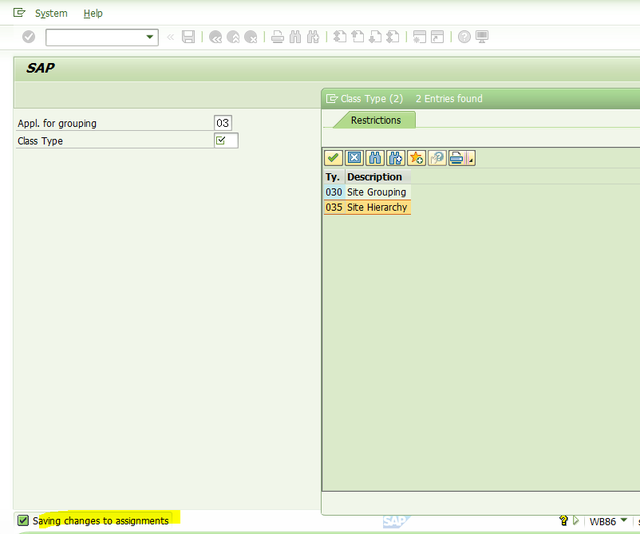Click the Exit toolbar icon

(x=233, y=37)
